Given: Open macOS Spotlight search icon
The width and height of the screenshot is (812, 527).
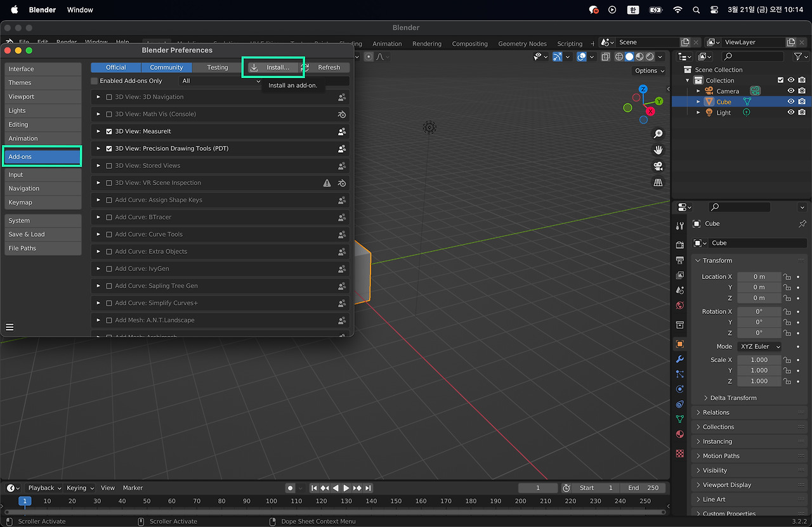Looking at the screenshot, I should pos(696,10).
